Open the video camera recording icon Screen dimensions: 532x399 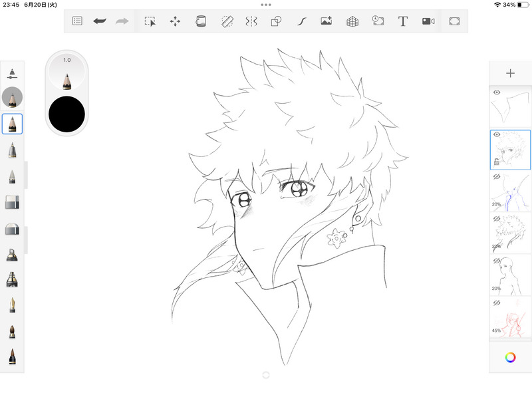pyautogui.click(x=428, y=21)
